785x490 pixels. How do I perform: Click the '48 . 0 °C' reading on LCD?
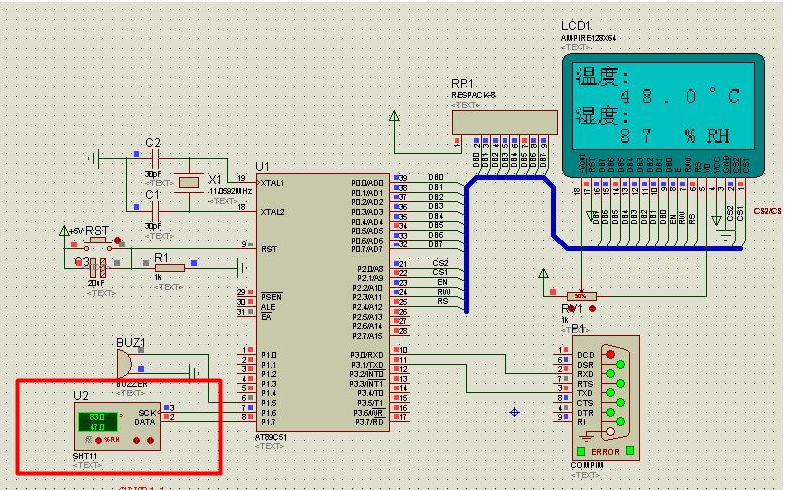click(680, 96)
